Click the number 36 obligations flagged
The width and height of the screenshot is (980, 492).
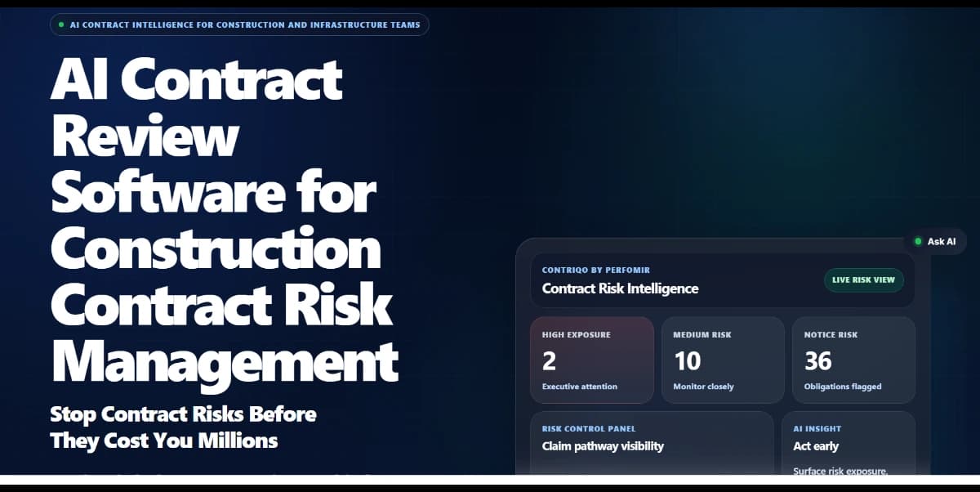pyautogui.click(x=817, y=360)
